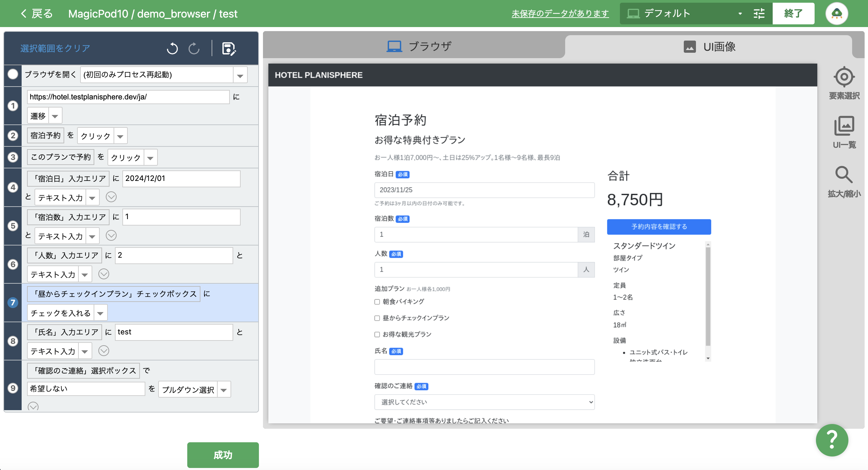Click the empty 氏名 field in preview

coord(484,367)
